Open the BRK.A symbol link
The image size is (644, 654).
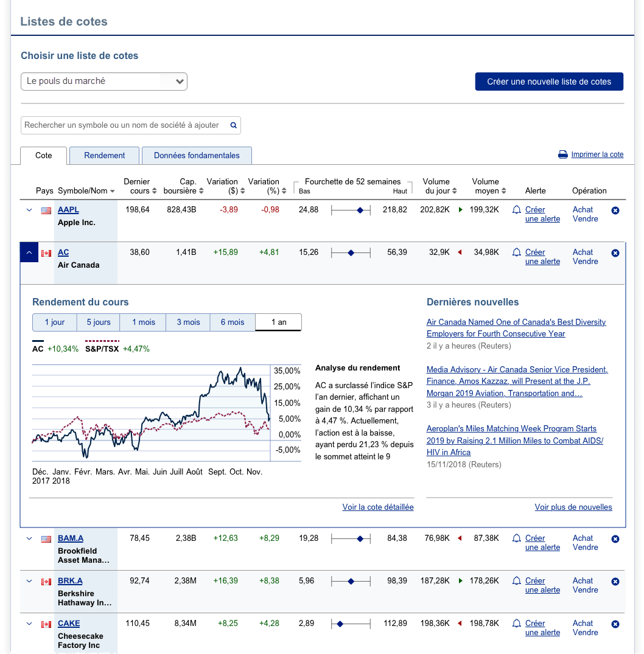click(70, 581)
